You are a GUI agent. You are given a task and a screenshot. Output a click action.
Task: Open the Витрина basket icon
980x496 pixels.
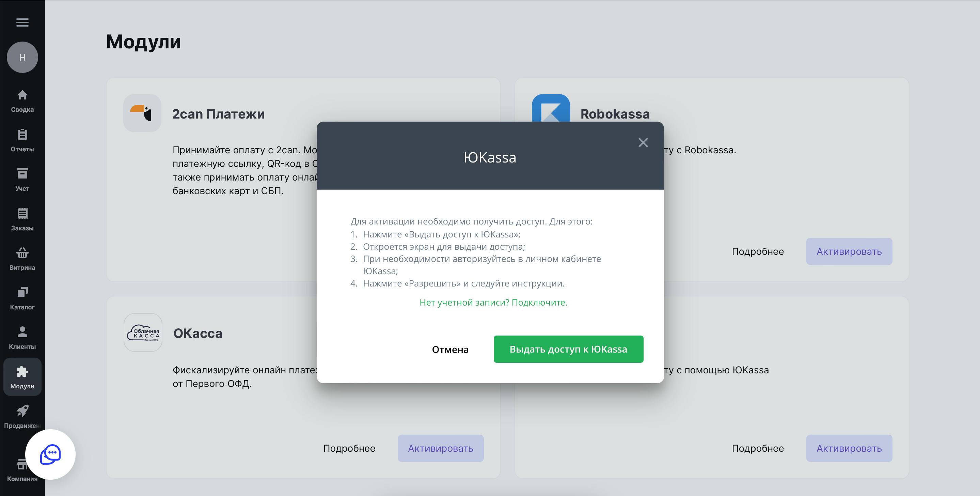[22, 253]
